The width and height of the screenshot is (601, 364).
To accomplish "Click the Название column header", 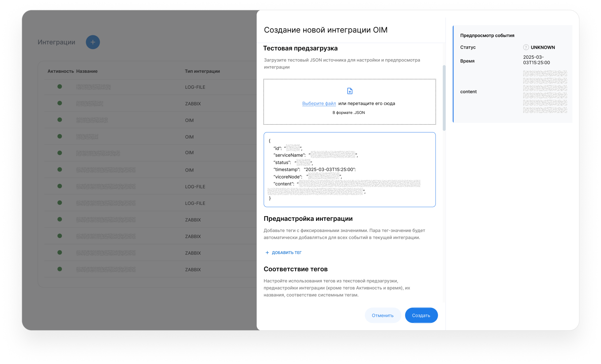I will coord(87,71).
